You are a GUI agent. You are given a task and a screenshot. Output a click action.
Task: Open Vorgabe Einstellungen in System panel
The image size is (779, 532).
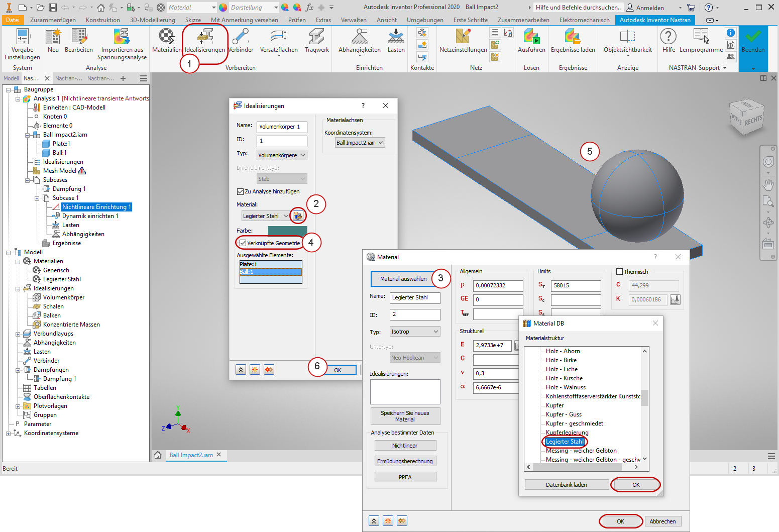(x=23, y=44)
